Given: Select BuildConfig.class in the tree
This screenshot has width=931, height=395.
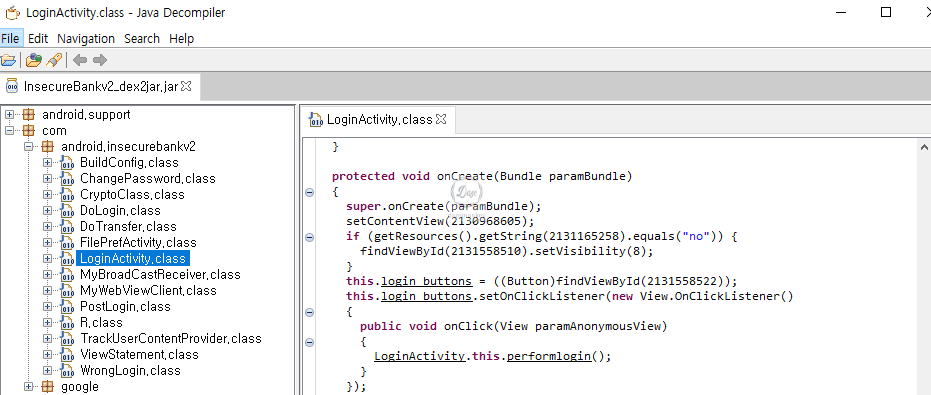Looking at the screenshot, I should click(x=129, y=163).
